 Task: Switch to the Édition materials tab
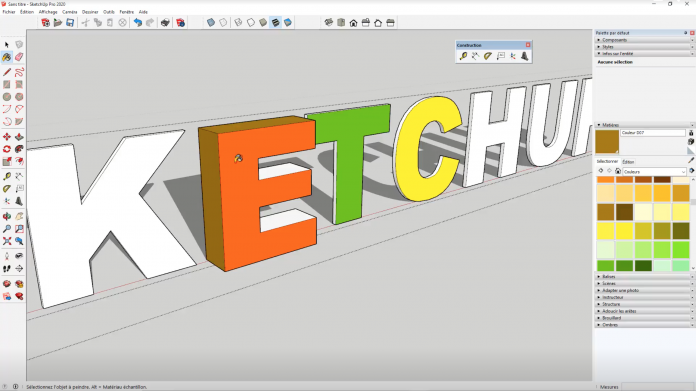point(628,162)
